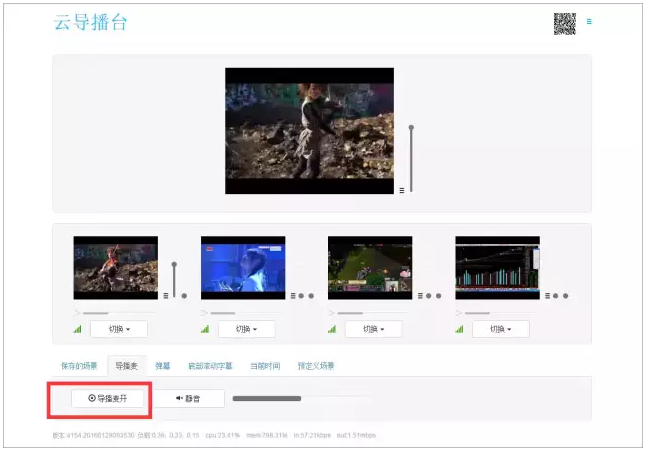
Task: Click progress bar under game stream source
Action: 374,313
